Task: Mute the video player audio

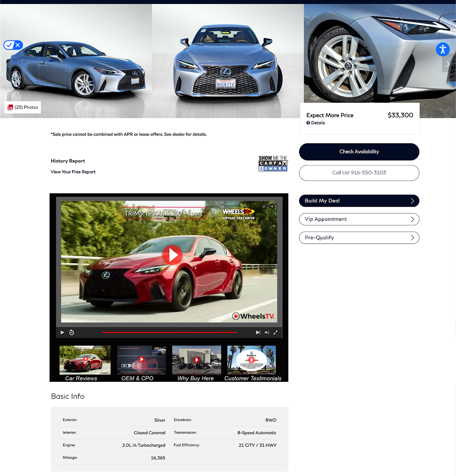Action: tap(267, 332)
